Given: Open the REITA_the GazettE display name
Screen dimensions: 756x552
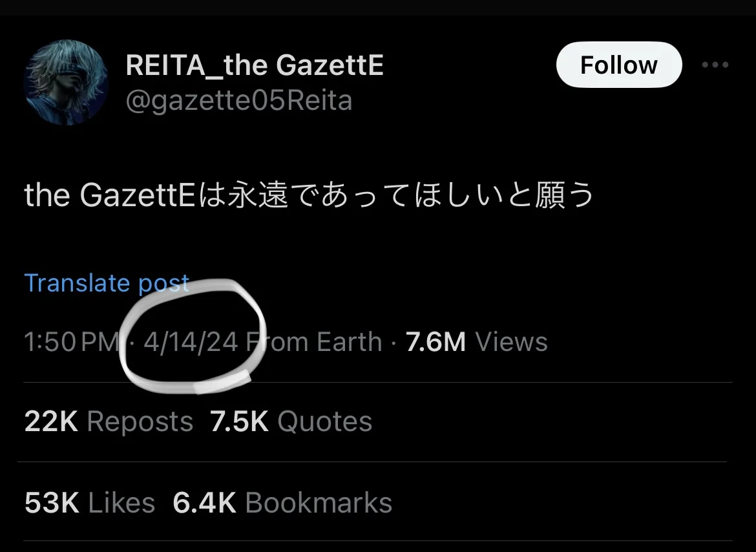Looking at the screenshot, I should point(255,65).
